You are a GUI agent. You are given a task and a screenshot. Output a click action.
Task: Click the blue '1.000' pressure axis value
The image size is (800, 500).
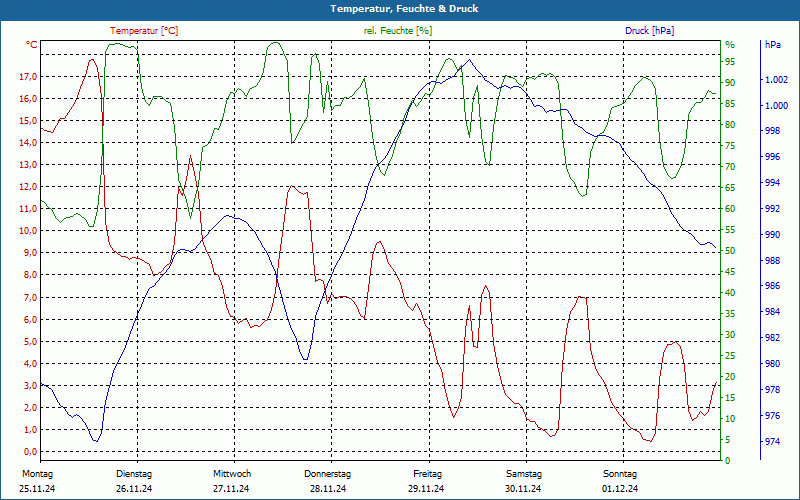777,106
